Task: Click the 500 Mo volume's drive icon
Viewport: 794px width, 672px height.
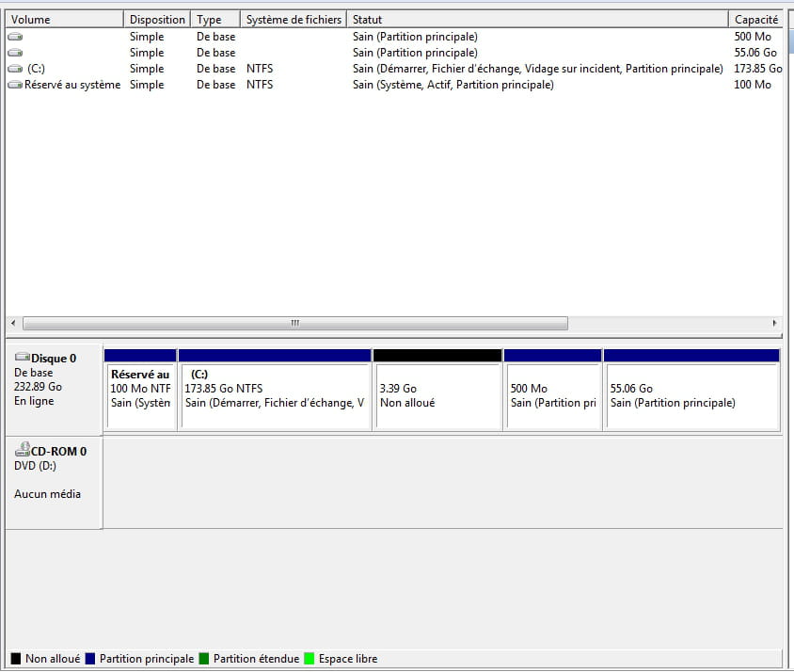Action: pyautogui.click(x=15, y=37)
